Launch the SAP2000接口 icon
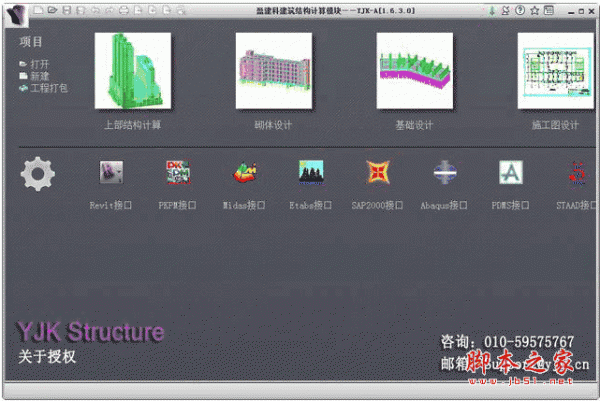 coord(378,172)
